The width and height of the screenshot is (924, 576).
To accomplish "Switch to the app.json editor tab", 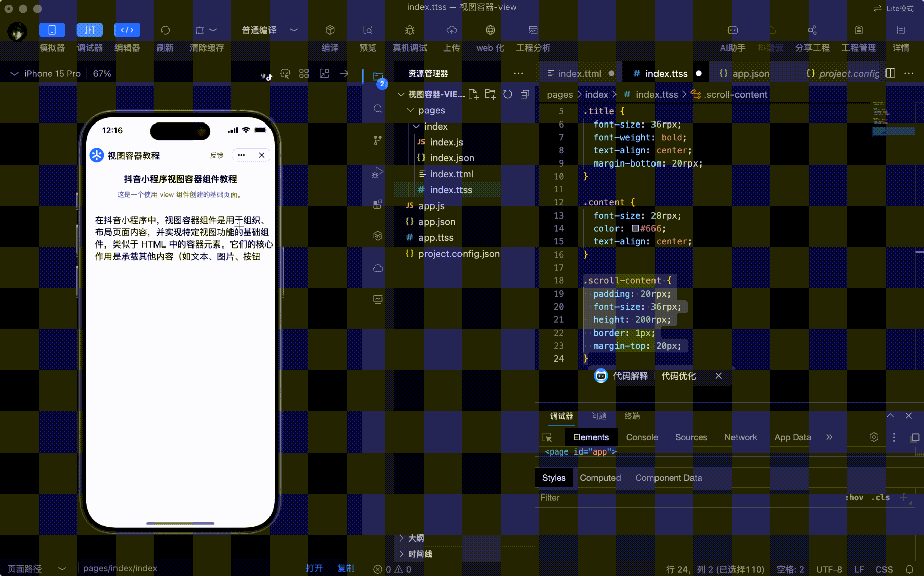I will click(751, 74).
